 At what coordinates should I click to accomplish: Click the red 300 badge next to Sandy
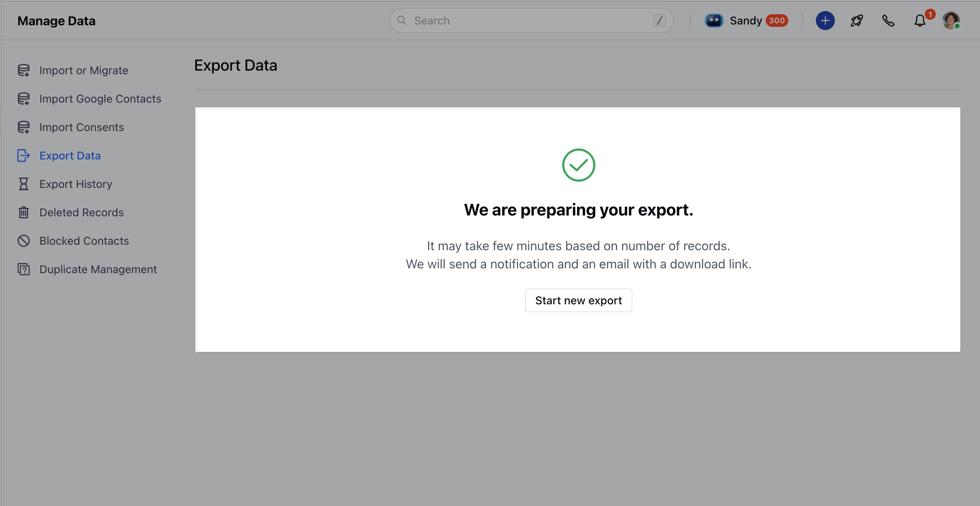[776, 21]
